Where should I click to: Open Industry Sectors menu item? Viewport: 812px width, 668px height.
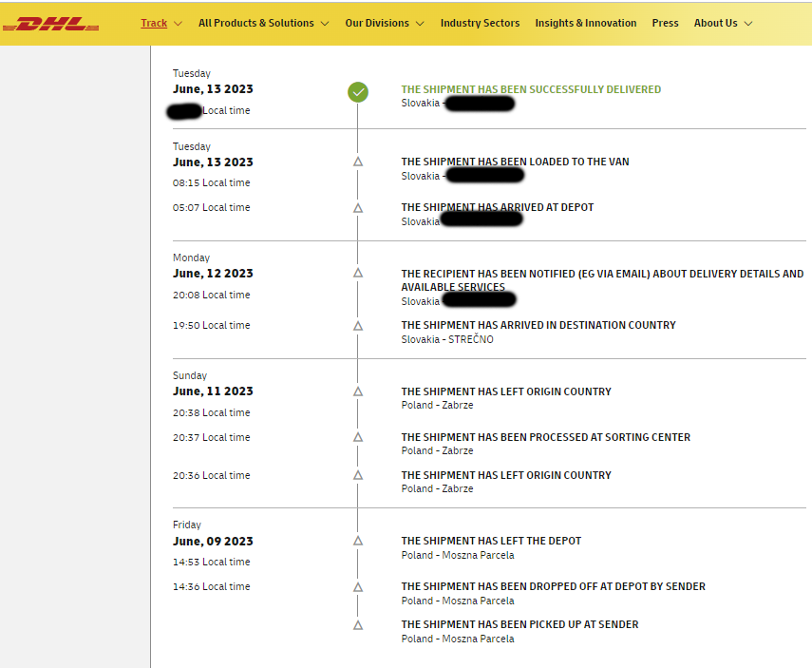480,23
